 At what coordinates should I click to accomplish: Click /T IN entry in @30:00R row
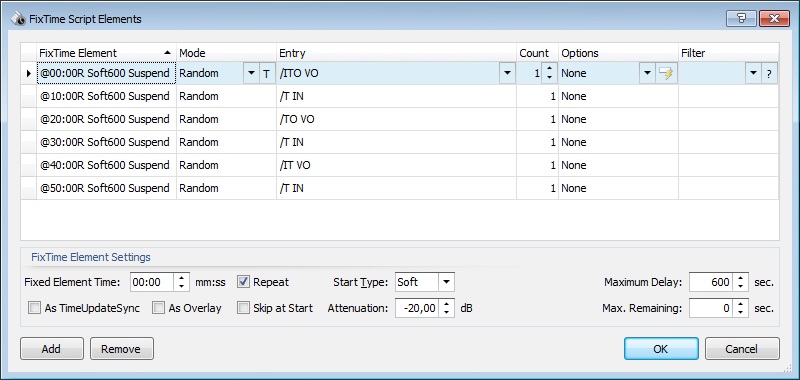(396, 142)
